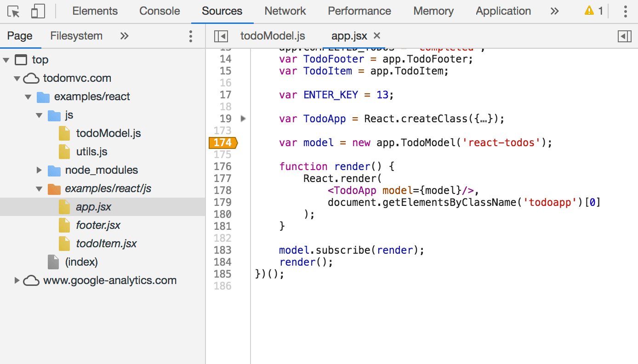Click the todomvc.com cloud domain icon
Viewport: 638px width, 364px height.
coord(31,79)
